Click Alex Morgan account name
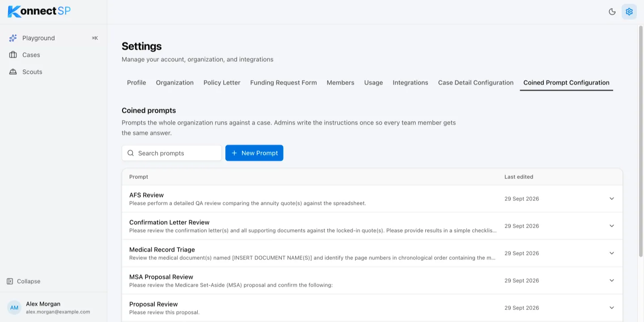This screenshot has width=644, height=322. 43,304
